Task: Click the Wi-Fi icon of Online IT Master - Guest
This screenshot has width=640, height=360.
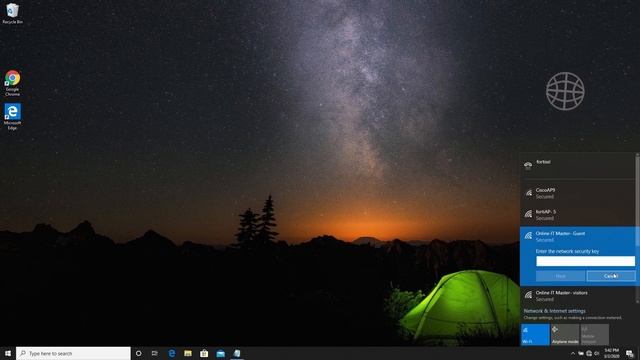Action: [529, 236]
